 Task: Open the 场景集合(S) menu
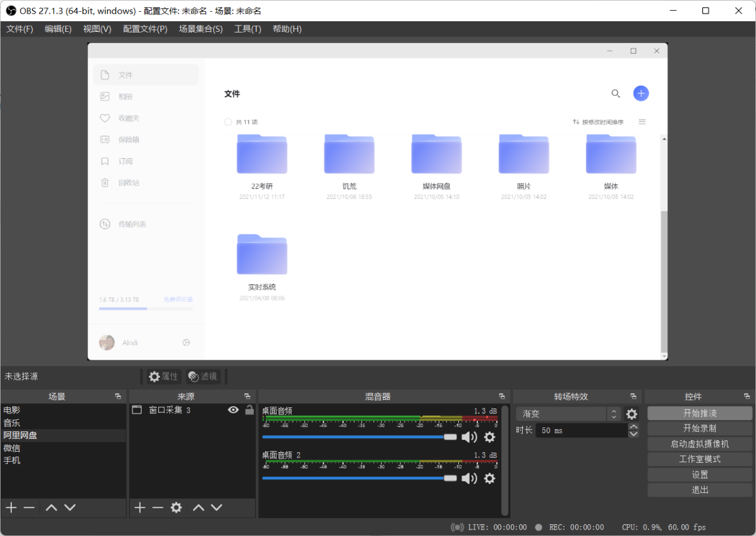(x=201, y=29)
